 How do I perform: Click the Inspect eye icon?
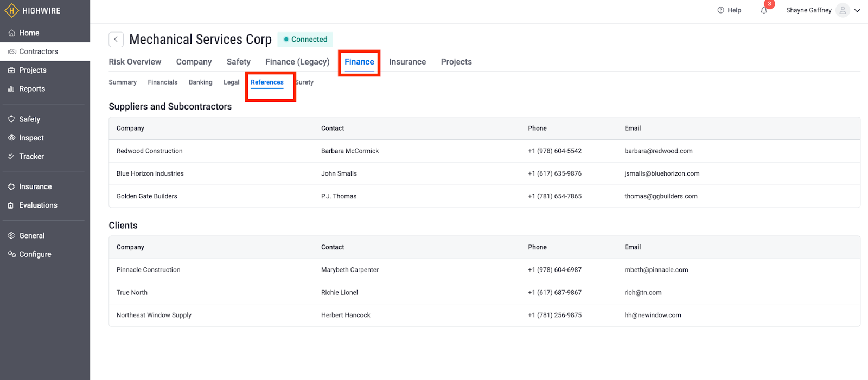pyautogui.click(x=11, y=138)
